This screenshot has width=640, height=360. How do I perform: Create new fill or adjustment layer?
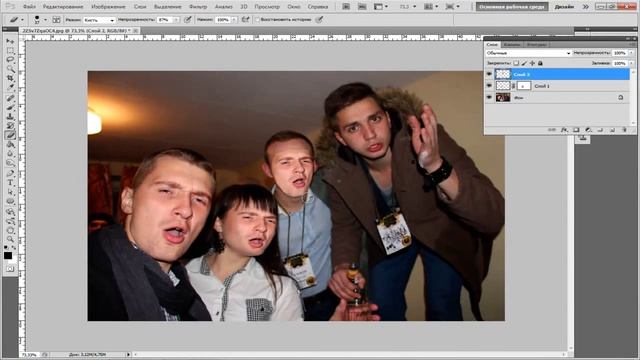tap(588, 130)
